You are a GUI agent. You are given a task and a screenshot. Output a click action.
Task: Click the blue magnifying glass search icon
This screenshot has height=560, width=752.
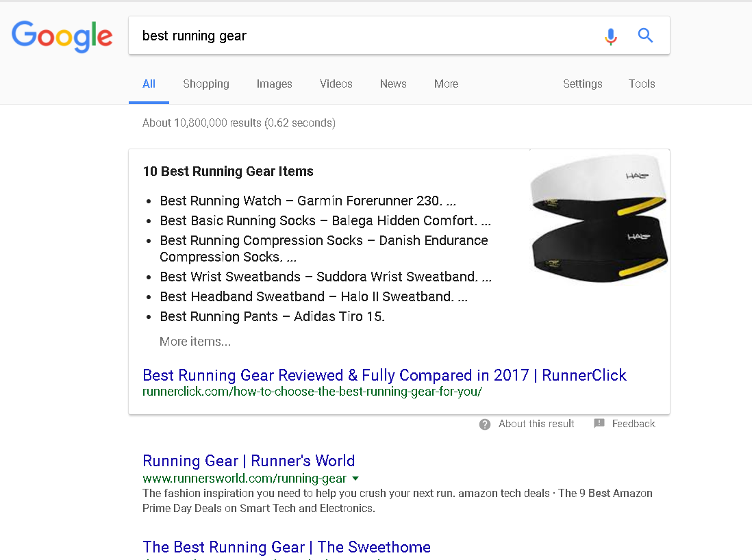click(x=645, y=36)
